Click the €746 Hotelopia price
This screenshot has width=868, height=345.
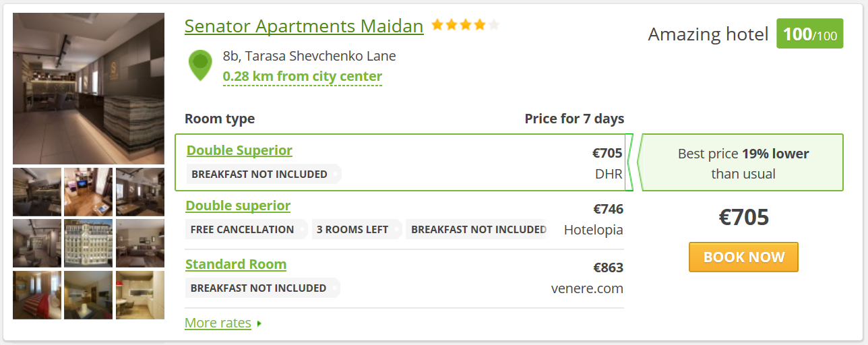tap(608, 209)
